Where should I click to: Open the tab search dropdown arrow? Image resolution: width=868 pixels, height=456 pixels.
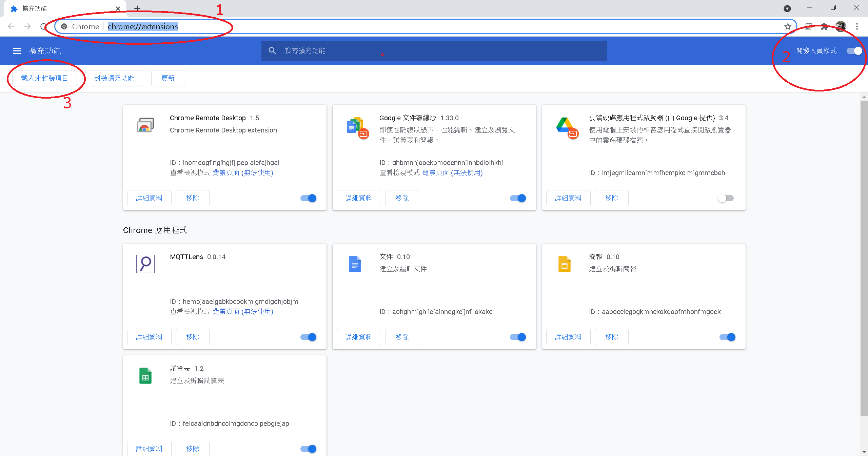click(787, 8)
